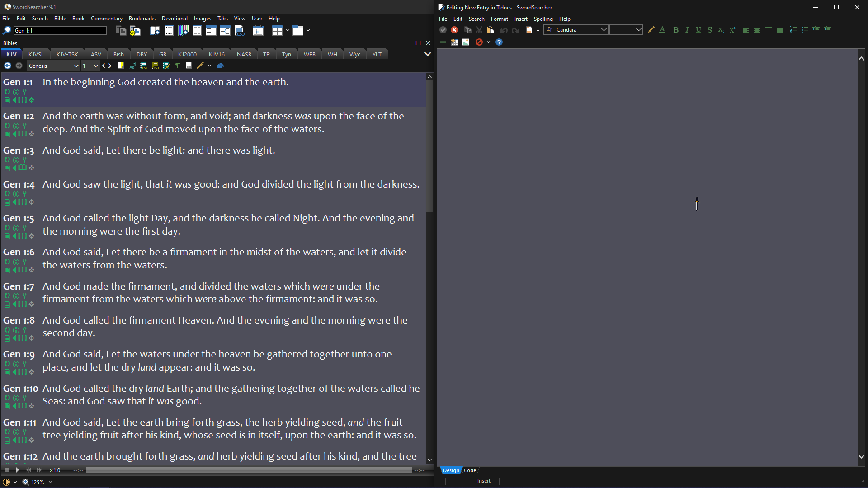868x488 pixels.
Task: Open dropdown next to red prohibit icon
Action: tap(488, 42)
